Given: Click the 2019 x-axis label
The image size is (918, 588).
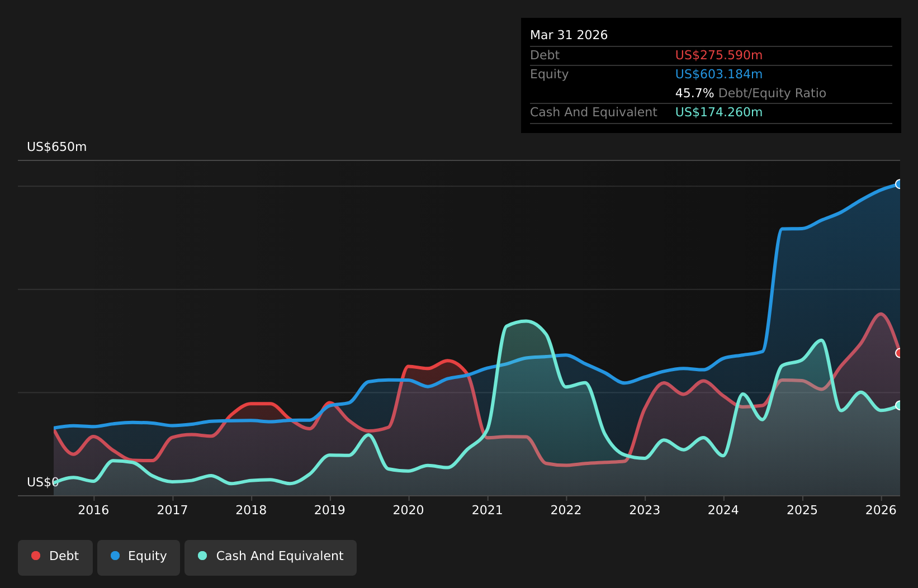Looking at the screenshot, I should pyautogui.click(x=330, y=510).
